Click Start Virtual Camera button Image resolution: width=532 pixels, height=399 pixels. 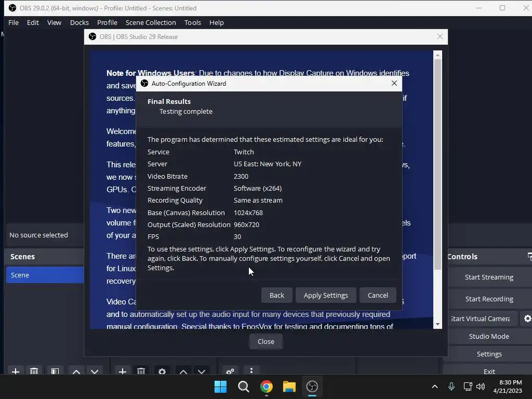pos(483,318)
